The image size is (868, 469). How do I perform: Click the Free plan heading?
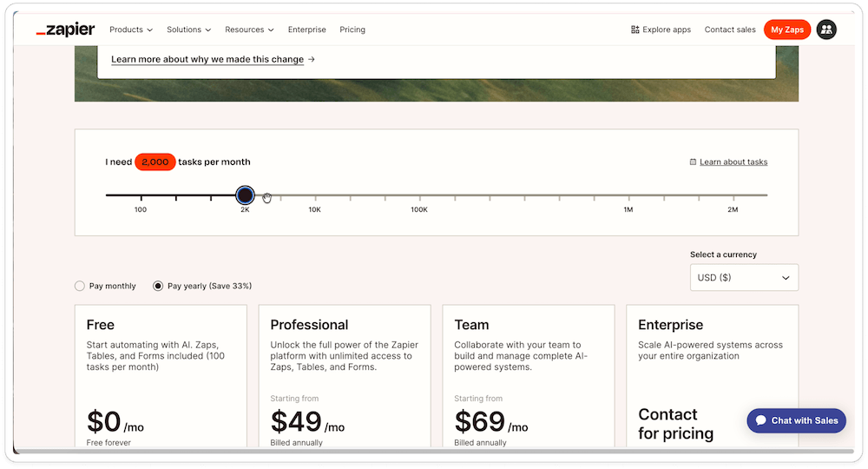click(x=100, y=325)
